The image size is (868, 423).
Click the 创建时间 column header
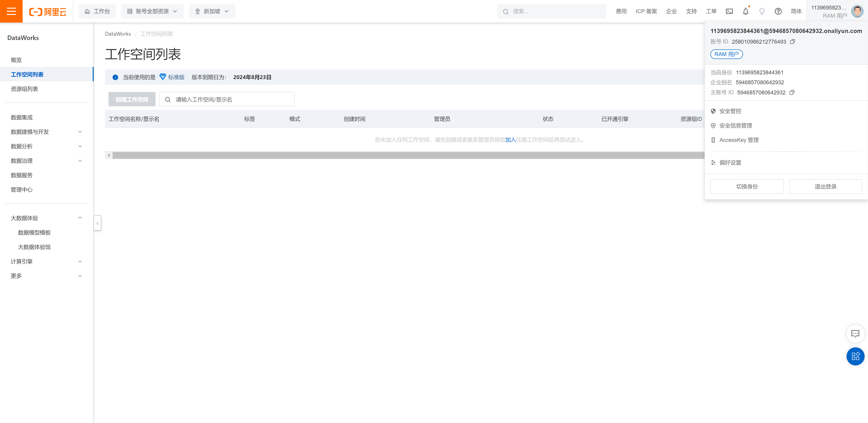pos(354,119)
